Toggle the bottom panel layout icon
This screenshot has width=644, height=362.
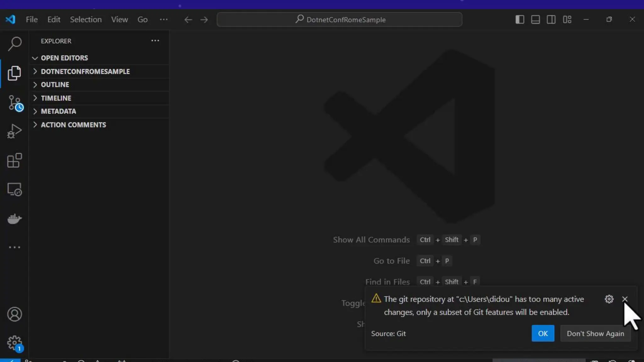click(x=535, y=19)
